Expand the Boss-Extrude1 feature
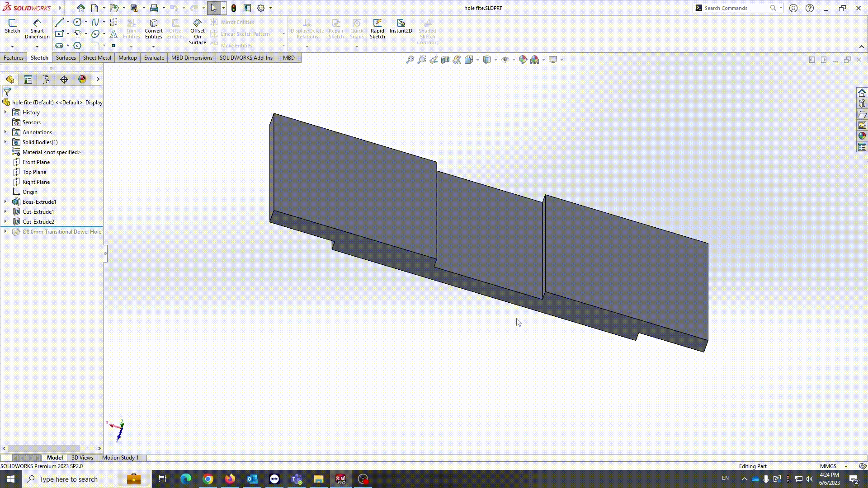Image resolution: width=868 pixels, height=488 pixels. [5, 202]
